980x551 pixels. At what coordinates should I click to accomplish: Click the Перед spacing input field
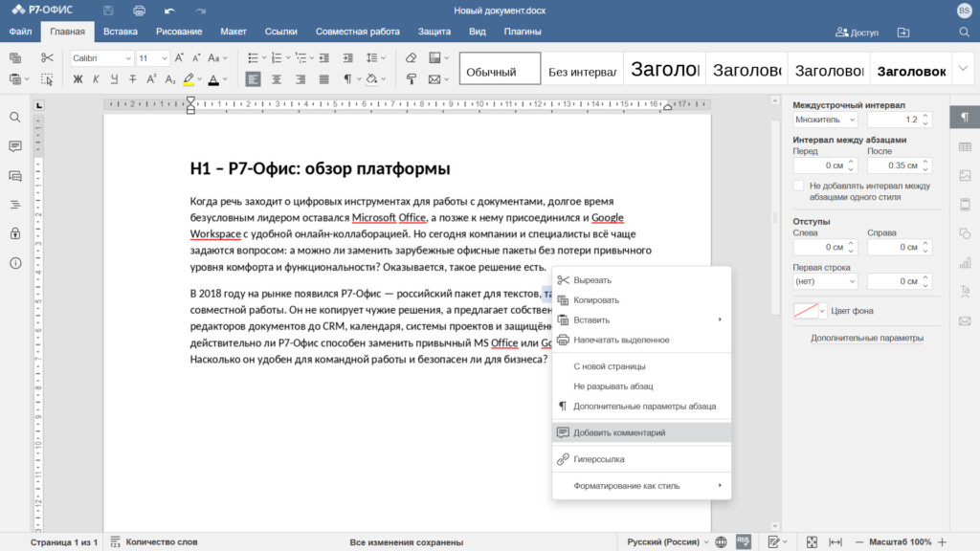825,165
